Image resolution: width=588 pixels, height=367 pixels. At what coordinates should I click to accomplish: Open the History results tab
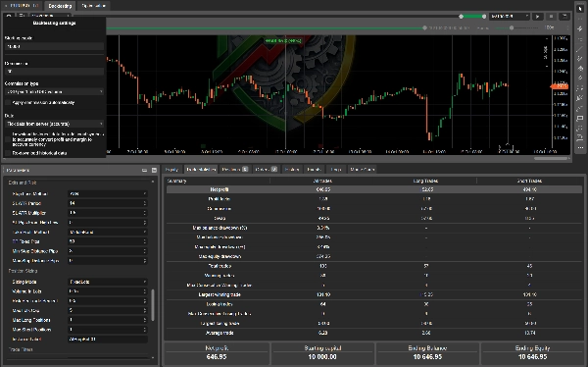point(292,170)
